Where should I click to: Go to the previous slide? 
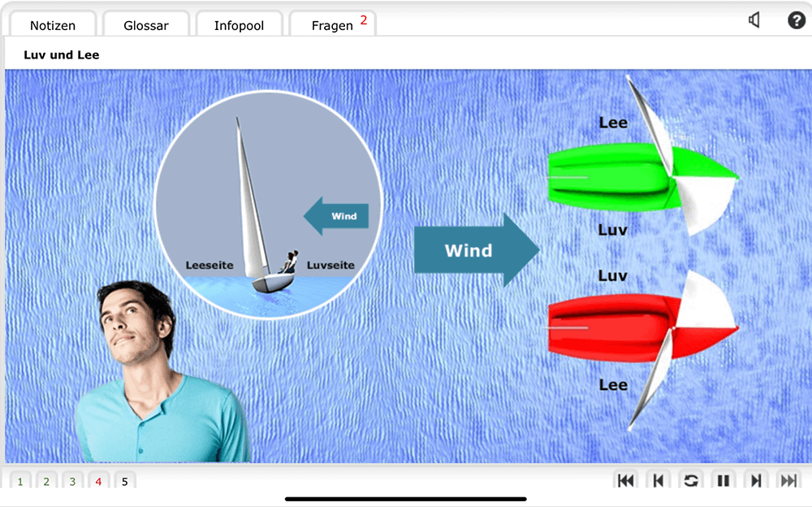click(x=659, y=480)
